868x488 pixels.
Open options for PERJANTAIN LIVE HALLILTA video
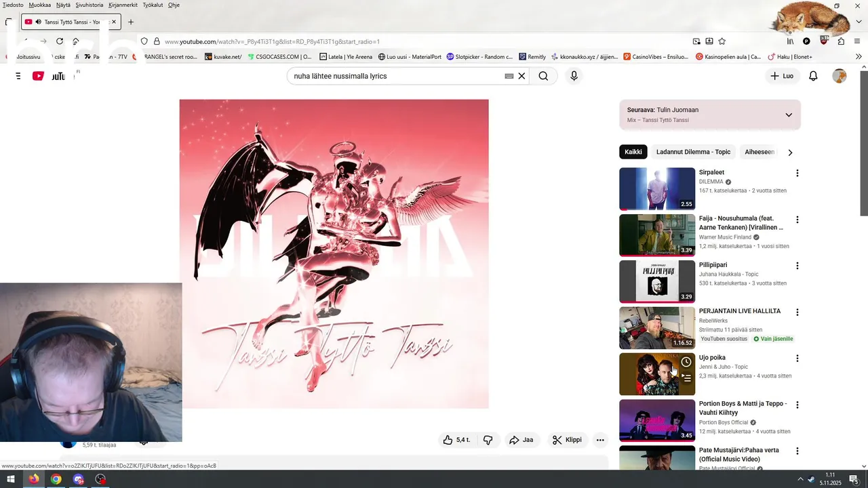point(797,312)
